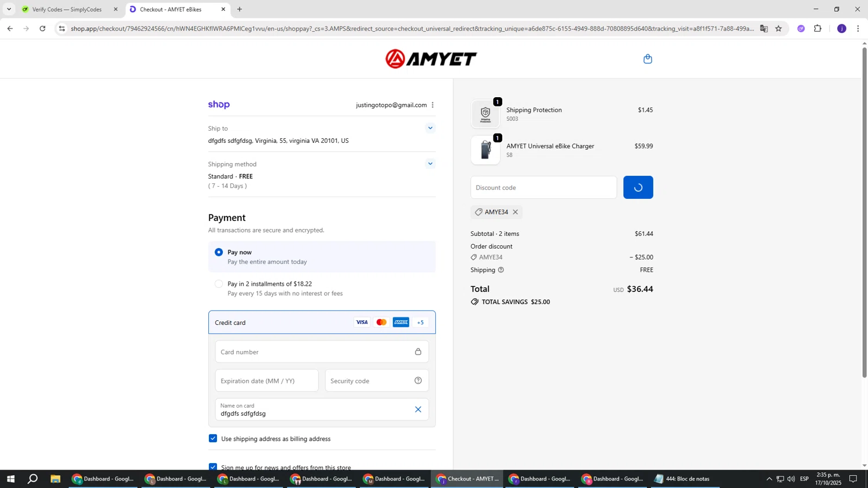Click the Visa card logo
Viewport: 868px width, 488px height.
362,323
